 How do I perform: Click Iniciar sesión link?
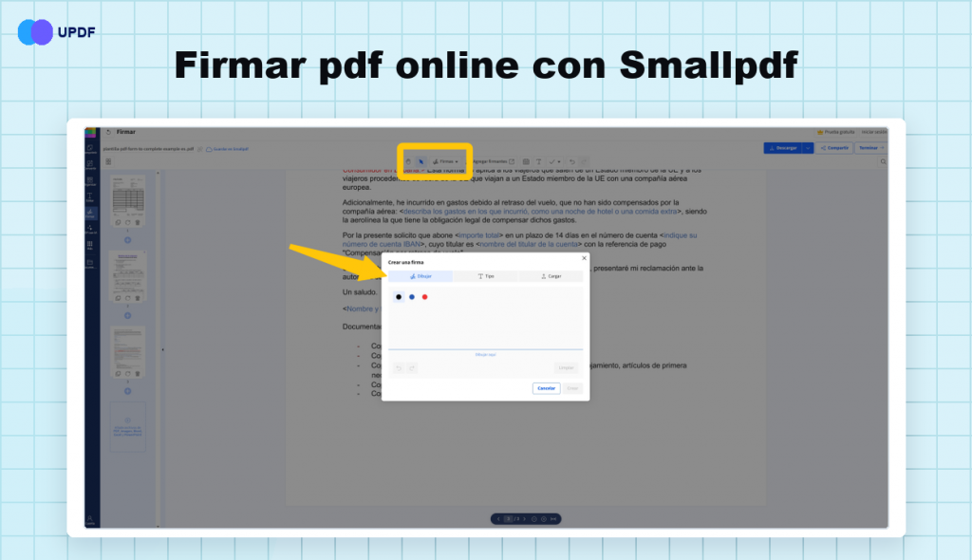pyautogui.click(x=874, y=132)
